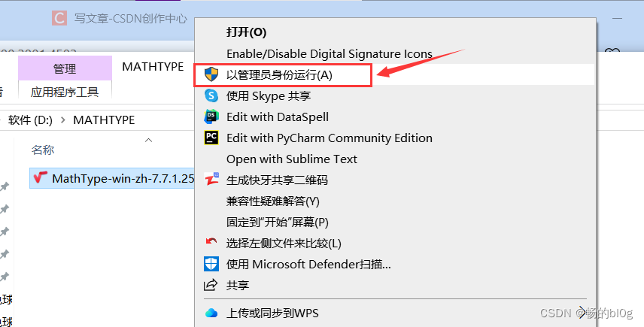Select Enable/Disable Digital Signature Icons
Image resolution: width=644 pixels, height=327 pixels.
click(330, 53)
